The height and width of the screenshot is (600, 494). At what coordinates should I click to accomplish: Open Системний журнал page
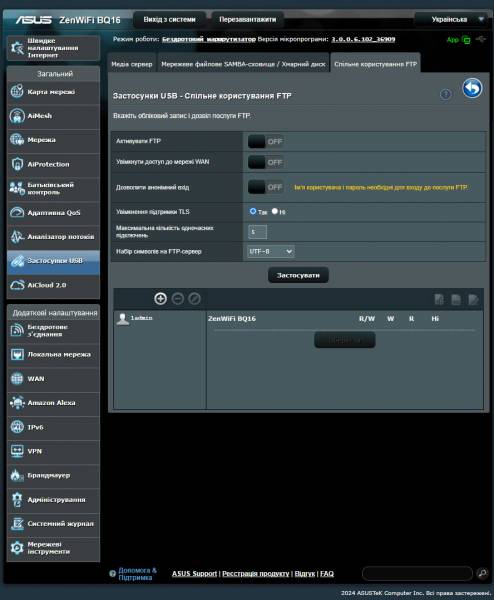[53, 524]
